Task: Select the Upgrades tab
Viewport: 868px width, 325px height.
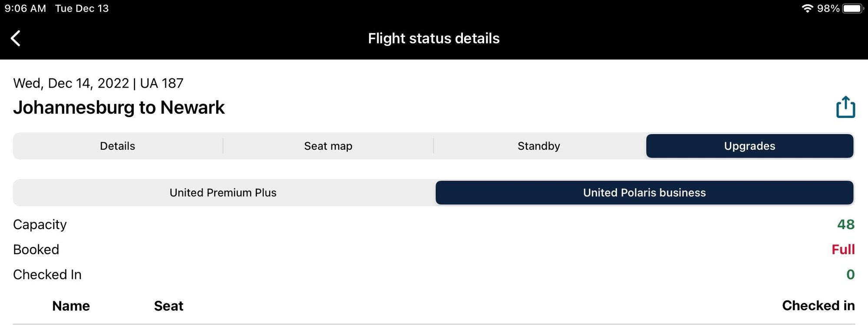Action: tap(750, 146)
